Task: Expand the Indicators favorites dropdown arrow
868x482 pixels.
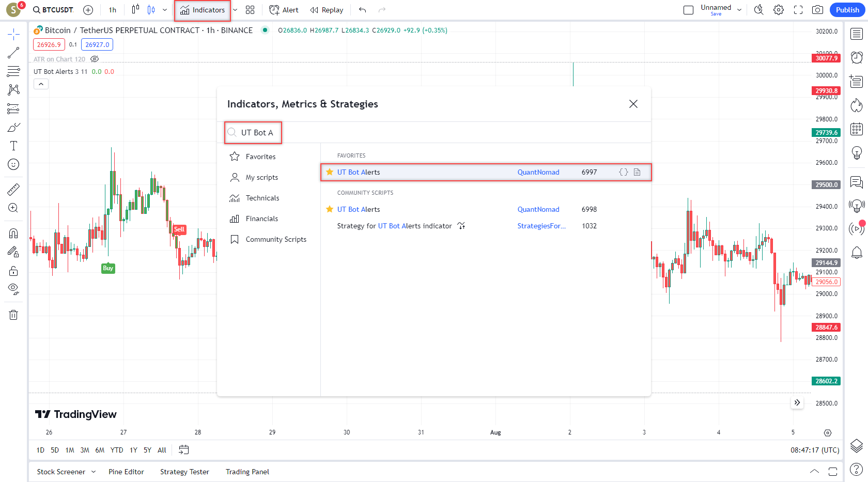Action: pyautogui.click(x=236, y=10)
